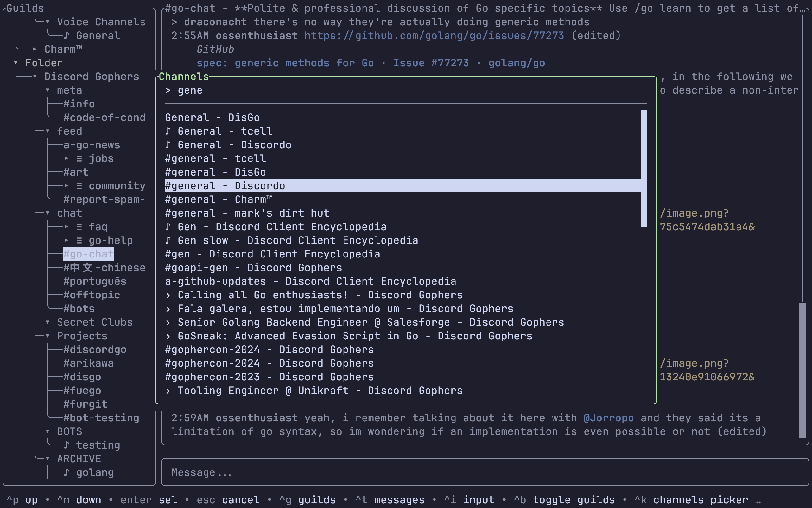The image size is (812, 508).
Task: Click the voice note icon of General - tcell
Action: tap(168, 131)
